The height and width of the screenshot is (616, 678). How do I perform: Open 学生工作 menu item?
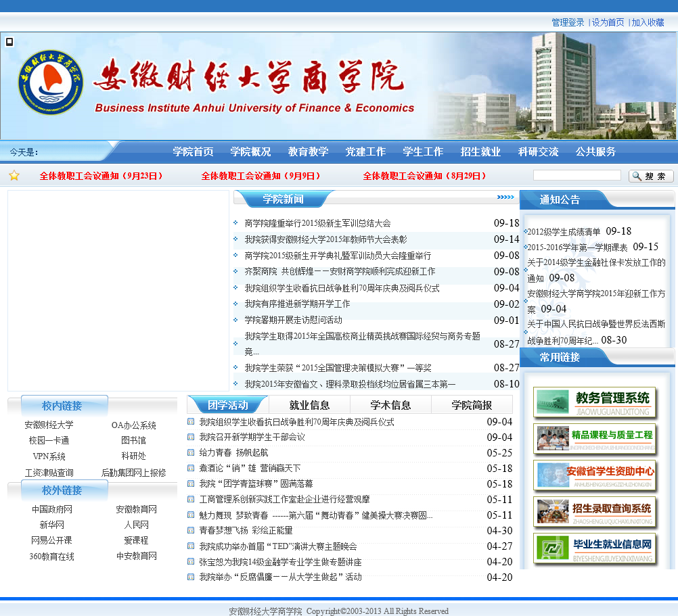pos(423,151)
